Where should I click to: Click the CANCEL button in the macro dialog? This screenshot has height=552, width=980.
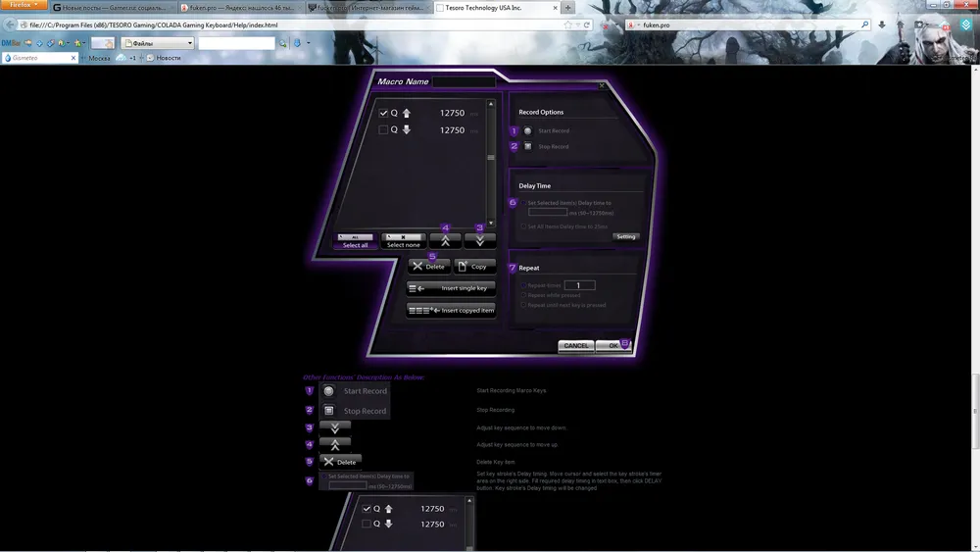tap(576, 346)
